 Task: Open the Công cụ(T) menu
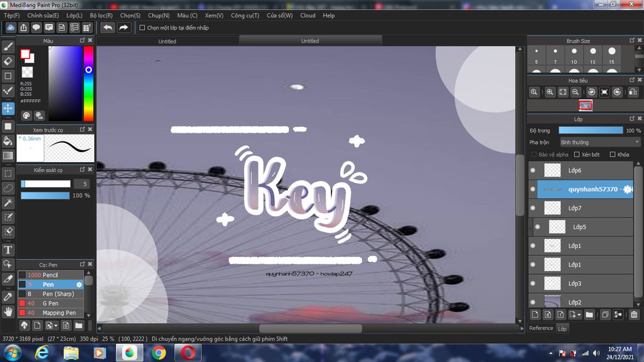point(245,15)
